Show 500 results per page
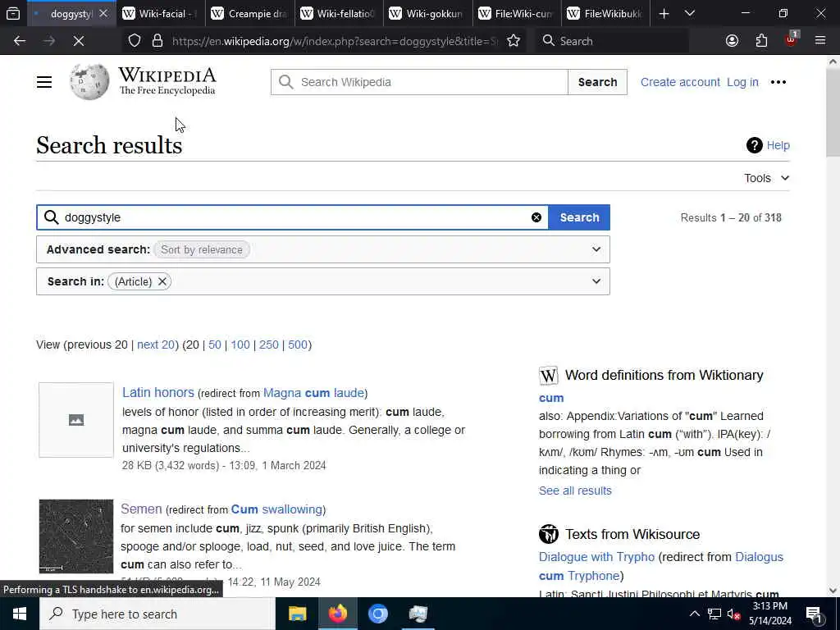Image resolution: width=840 pixels, height=630 pixels. (297, 345)
